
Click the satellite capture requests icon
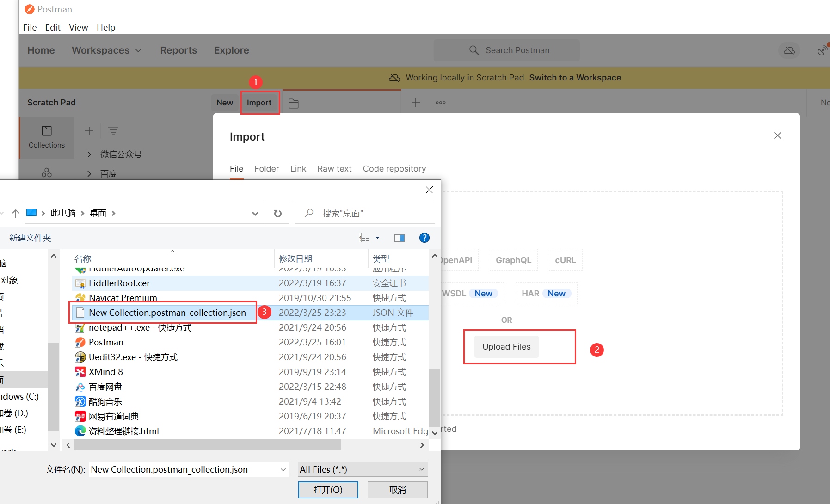coord(822,50)
